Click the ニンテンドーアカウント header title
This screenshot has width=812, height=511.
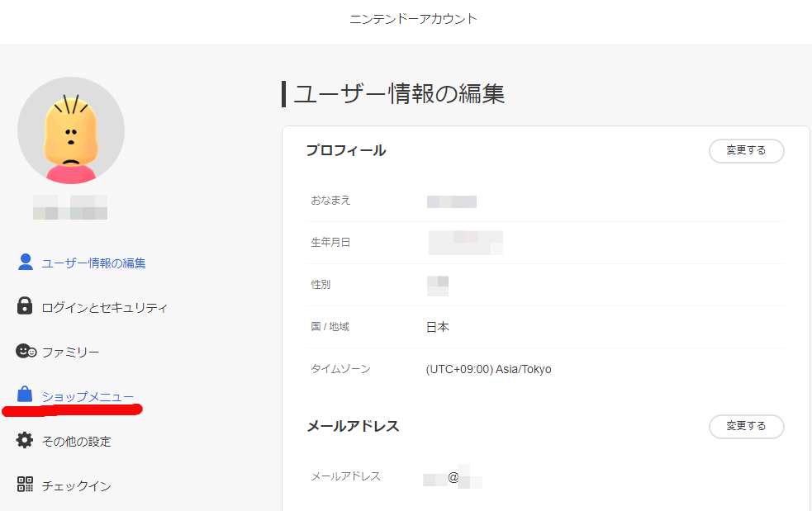coord(413,19)
